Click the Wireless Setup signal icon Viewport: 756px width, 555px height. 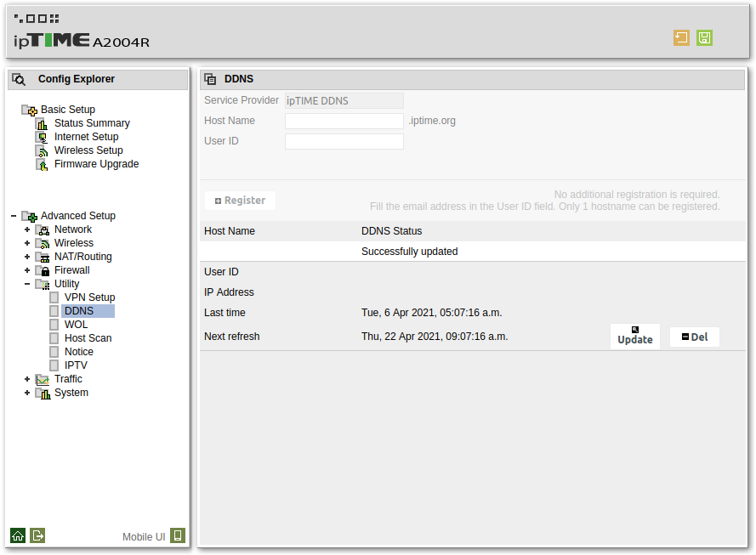(x=42, y=150)
